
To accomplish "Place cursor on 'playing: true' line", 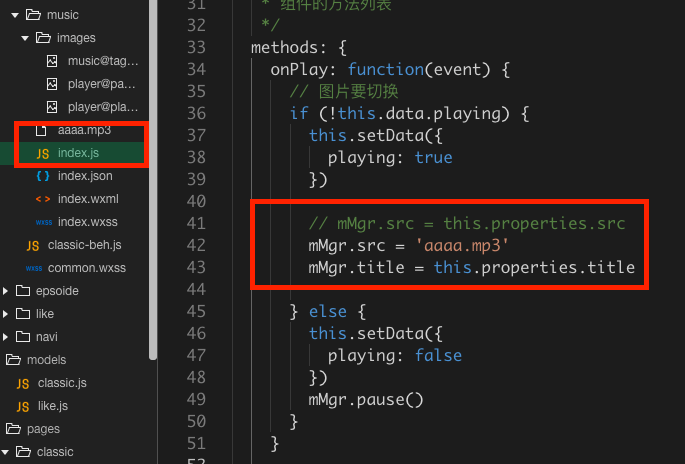I will (x=390, y=158).
